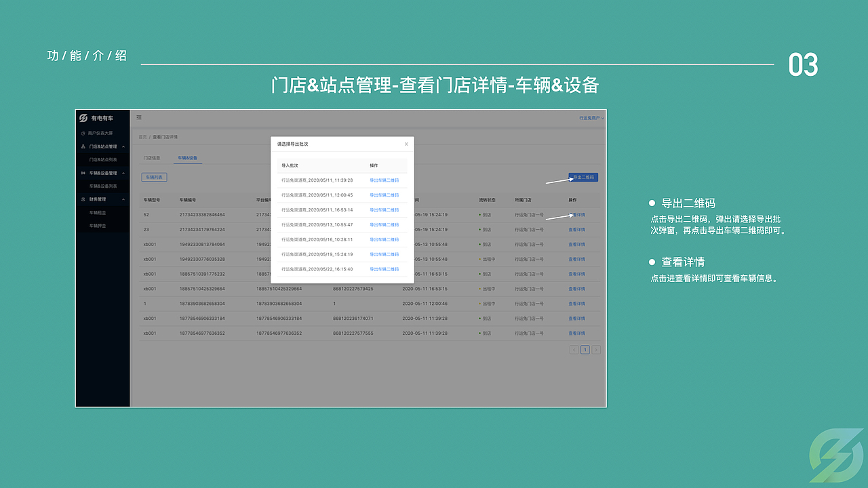
Task: Open 车辆&设备列表 from the sidebar
Action: pyautogui.click(x=103, y=186)
